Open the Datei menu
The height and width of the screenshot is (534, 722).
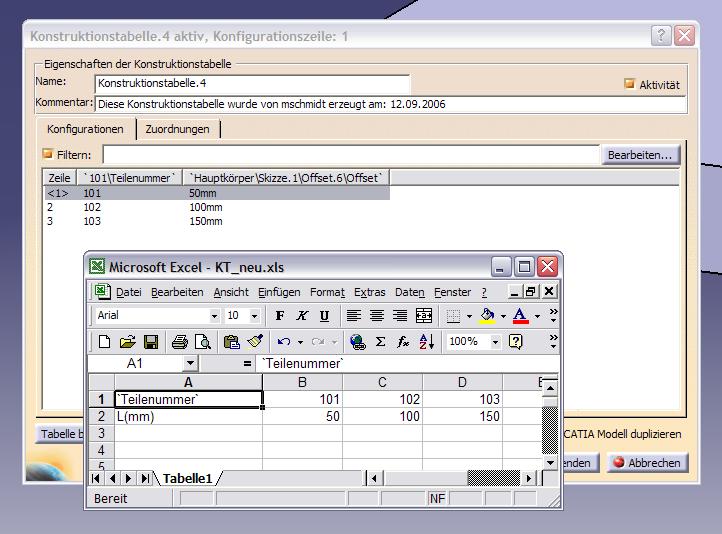click(x=129, y=292)
